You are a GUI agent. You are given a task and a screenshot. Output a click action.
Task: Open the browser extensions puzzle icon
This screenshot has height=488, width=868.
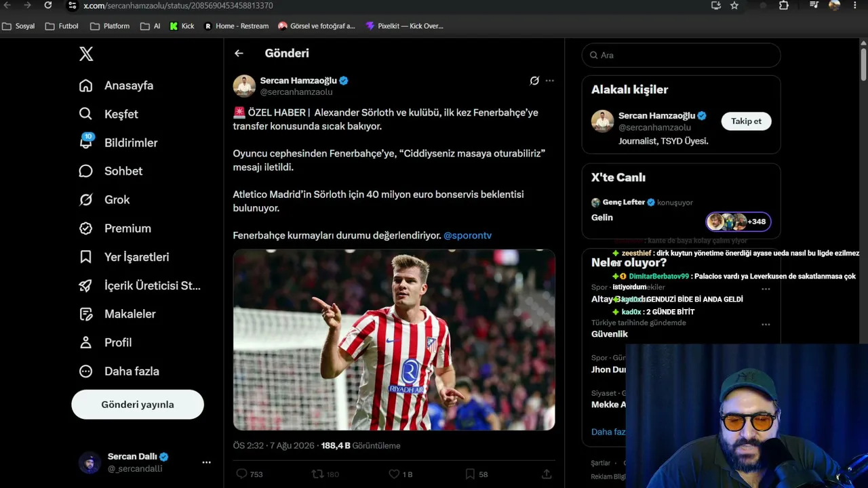pos(784,5)
